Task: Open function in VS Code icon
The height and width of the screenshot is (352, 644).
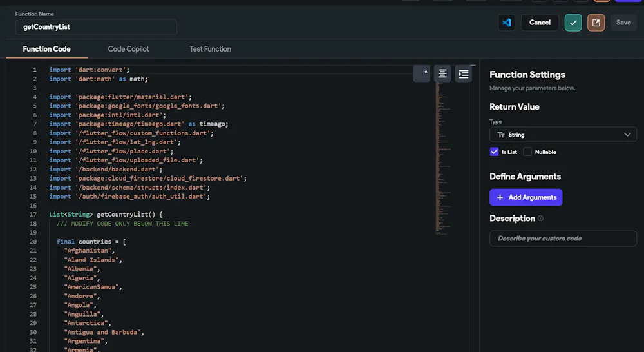Action: pos(506,23)
